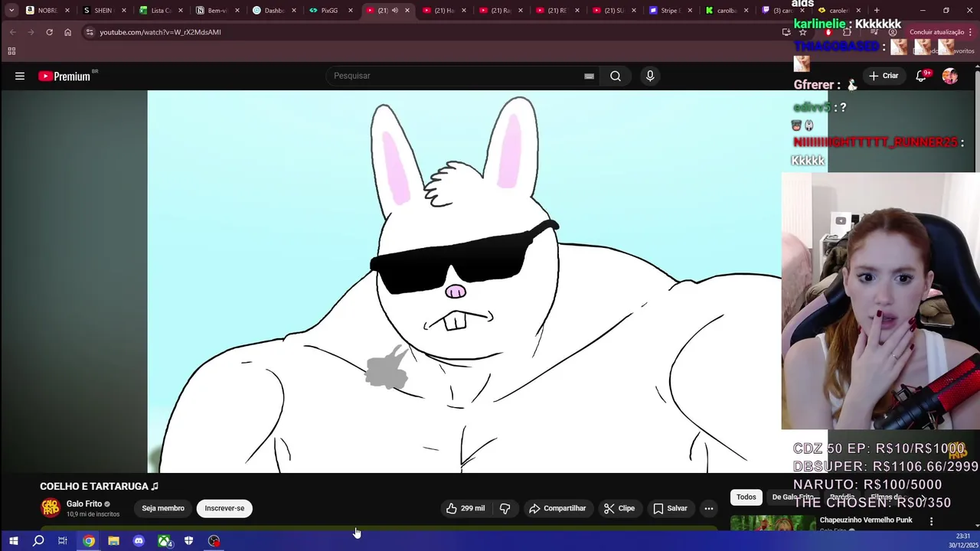Click the Seja membro button

pyautogui.click(x=163, y=508)
